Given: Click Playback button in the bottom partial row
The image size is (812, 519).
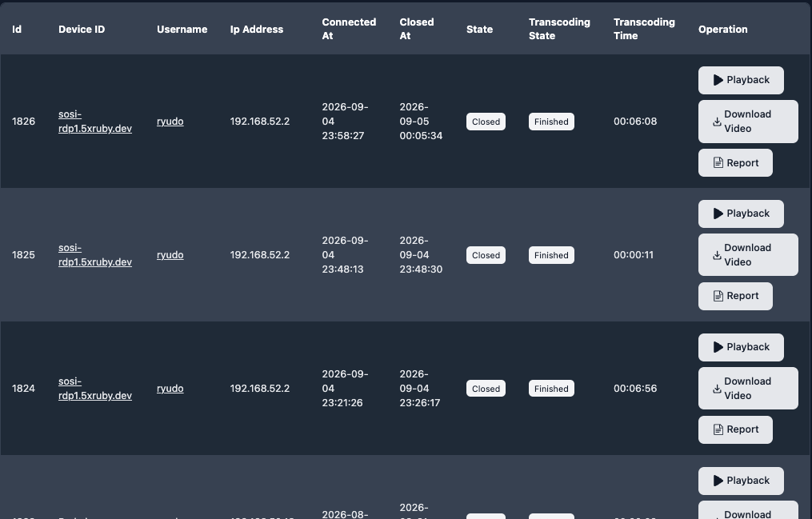Looking at the screenshot, I should pos(741,481).
